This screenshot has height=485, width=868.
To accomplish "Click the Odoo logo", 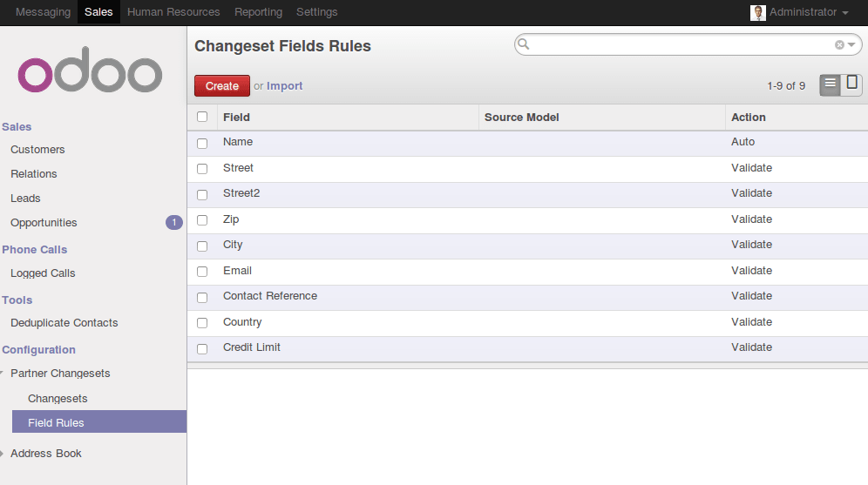I will click(x=90, y=71).
